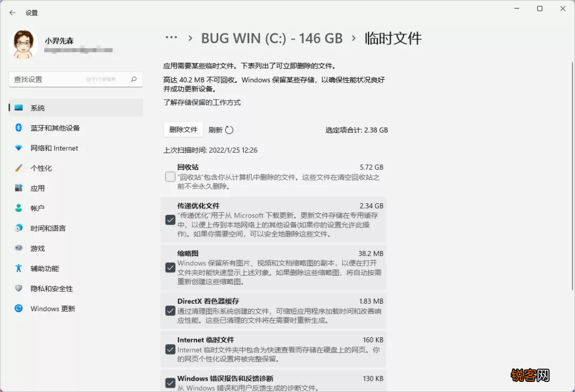This screenshot has height=392, width=575.
Task: Open 网络和 Internet settings category
Action: click(x=76, y=148)
